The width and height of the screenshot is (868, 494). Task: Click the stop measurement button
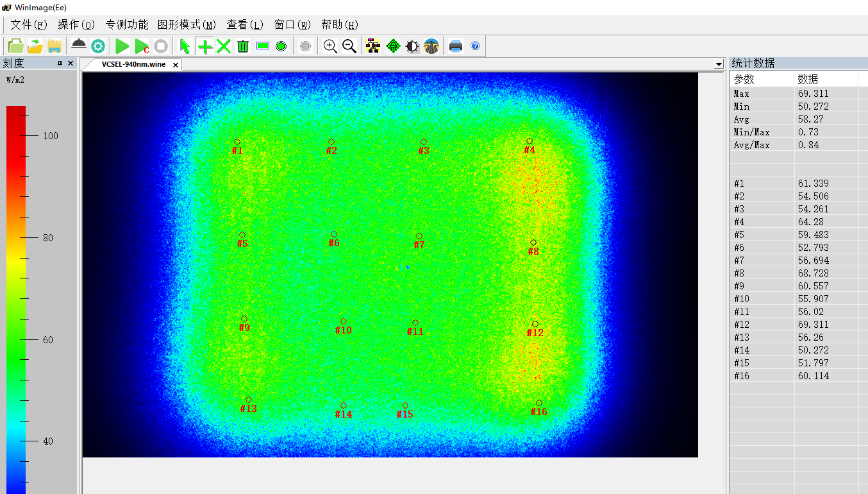161,46
